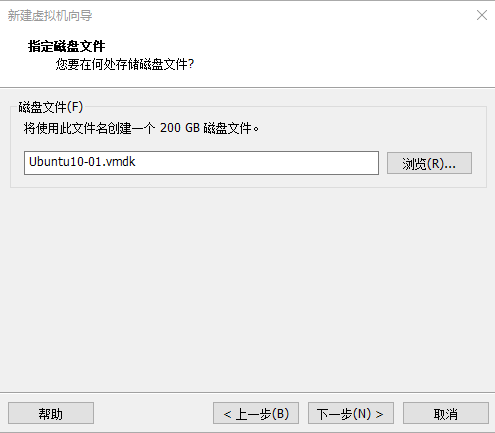Viewport: 495px width, 433px height.
Task: Click the 浏览(R)... button
Action: [x=429, y=163]
